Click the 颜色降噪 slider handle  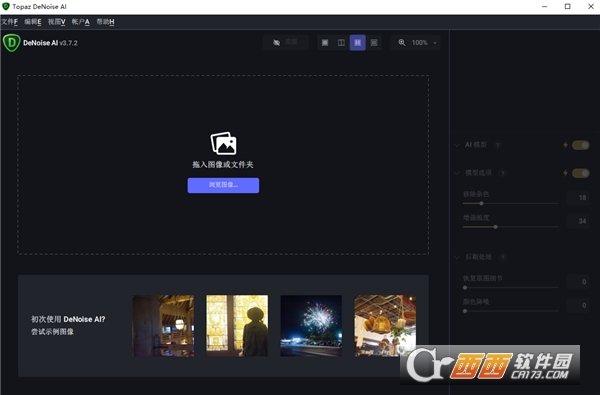click(465, 311)
